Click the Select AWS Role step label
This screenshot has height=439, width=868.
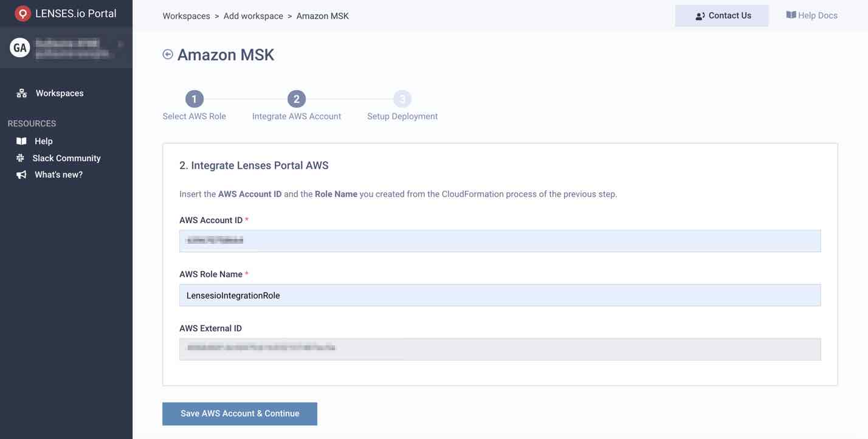(194, 116)
